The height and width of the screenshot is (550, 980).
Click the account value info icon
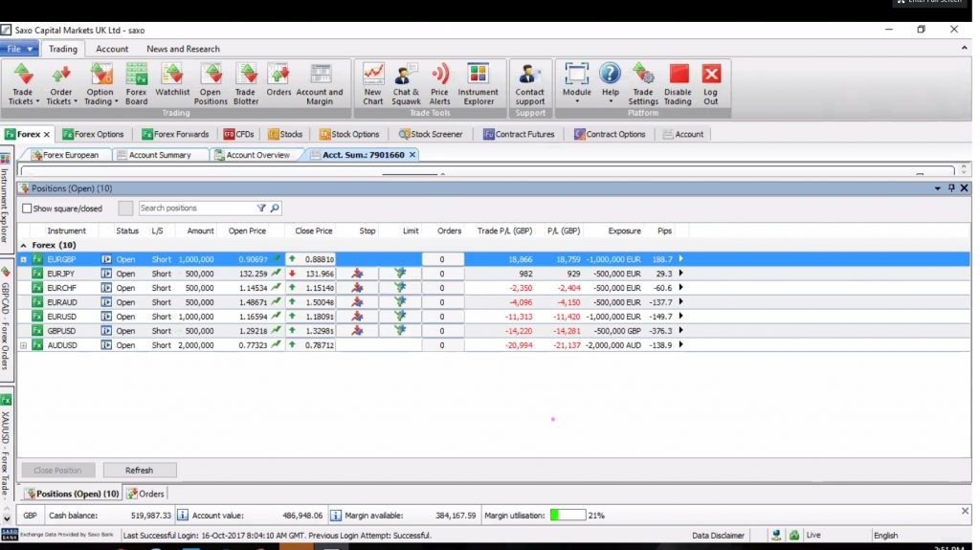click(x=183, y=515)
